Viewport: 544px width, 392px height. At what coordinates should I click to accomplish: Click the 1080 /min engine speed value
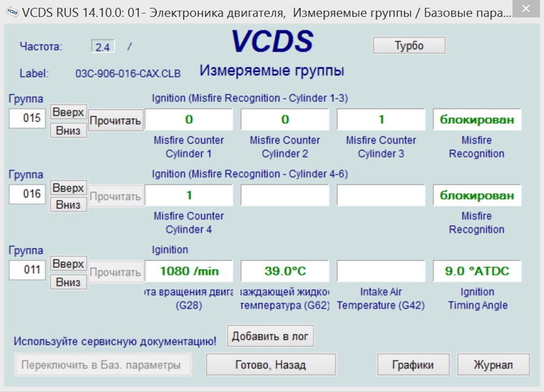[x=189, y=271]
